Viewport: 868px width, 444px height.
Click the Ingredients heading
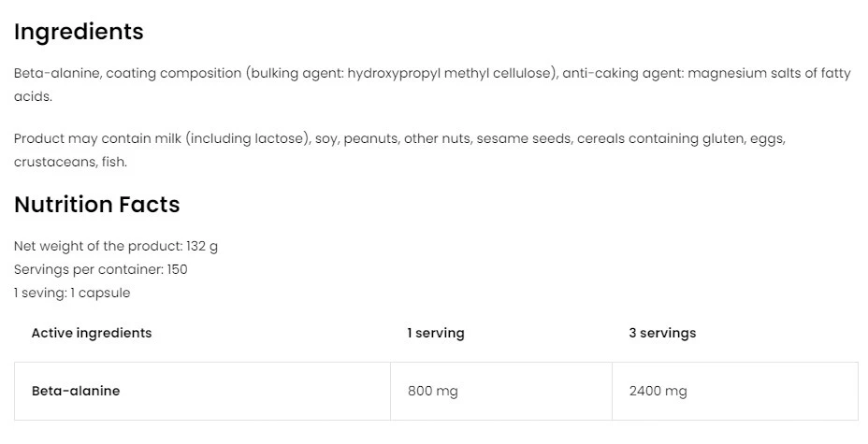79,32
